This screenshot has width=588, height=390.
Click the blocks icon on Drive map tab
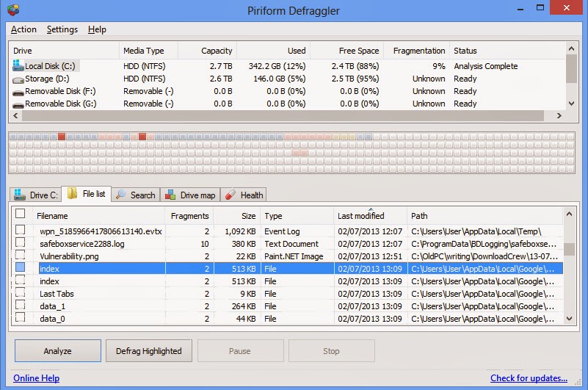[170, 195]
